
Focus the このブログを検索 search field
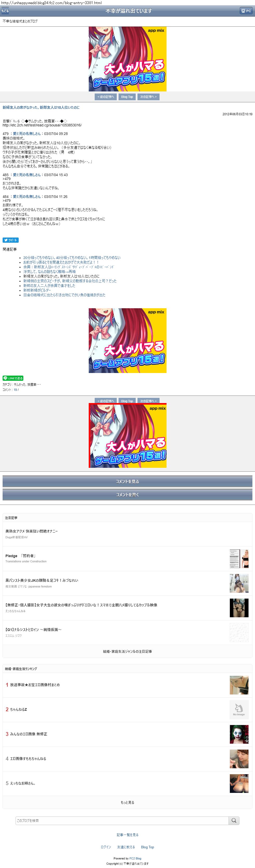(x=122, y=821)
